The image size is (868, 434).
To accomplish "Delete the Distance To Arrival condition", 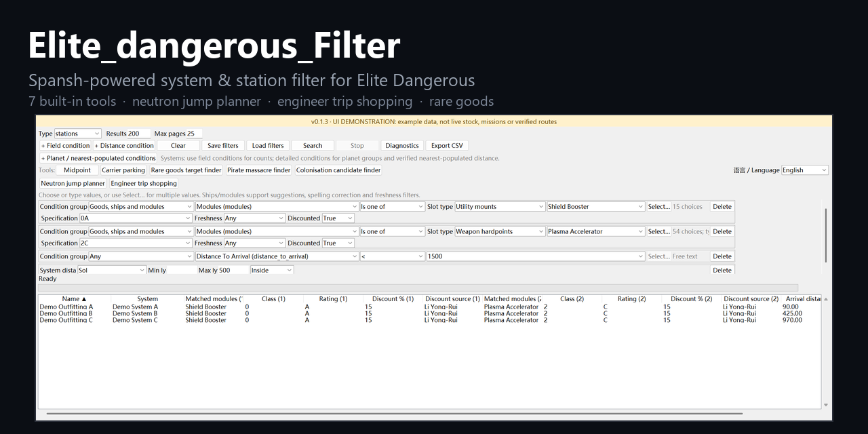I will click(722, 256).
